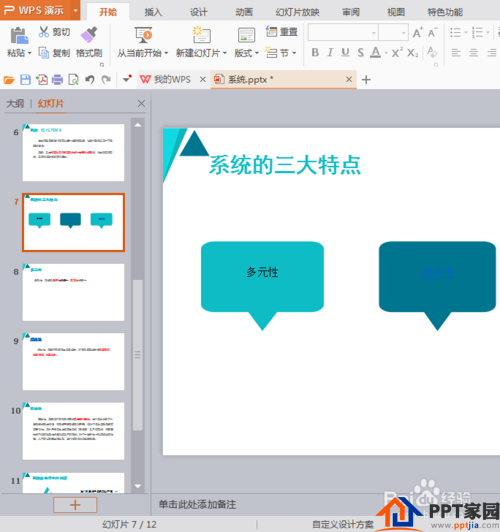500x532 pixels.
Task: Export to PDF icon
Action: (42, 80)
